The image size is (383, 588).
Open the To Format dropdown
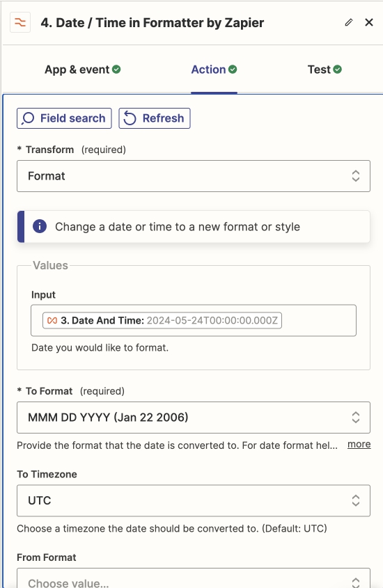point(194,418)
